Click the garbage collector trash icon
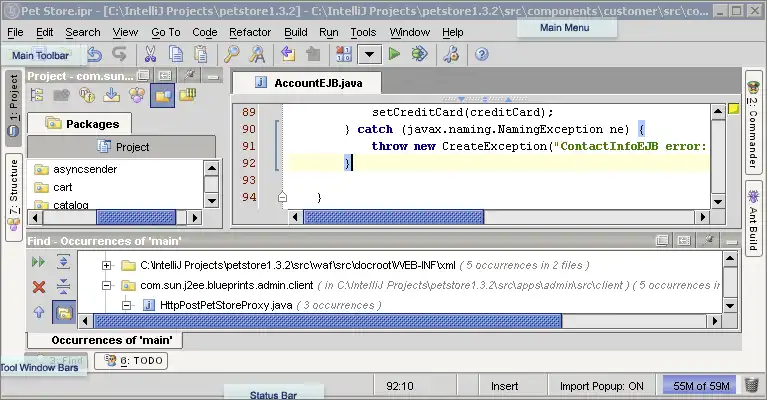The width and height of the screenshot is (767, 400). [x=750, y=385]
